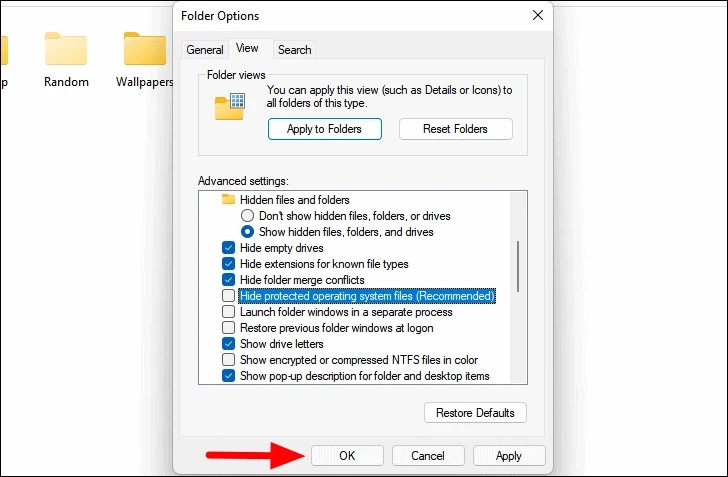Screen dimensions: 728x477
Task: Click the Advanced settings scrollbar thumb
Action: 518,267
